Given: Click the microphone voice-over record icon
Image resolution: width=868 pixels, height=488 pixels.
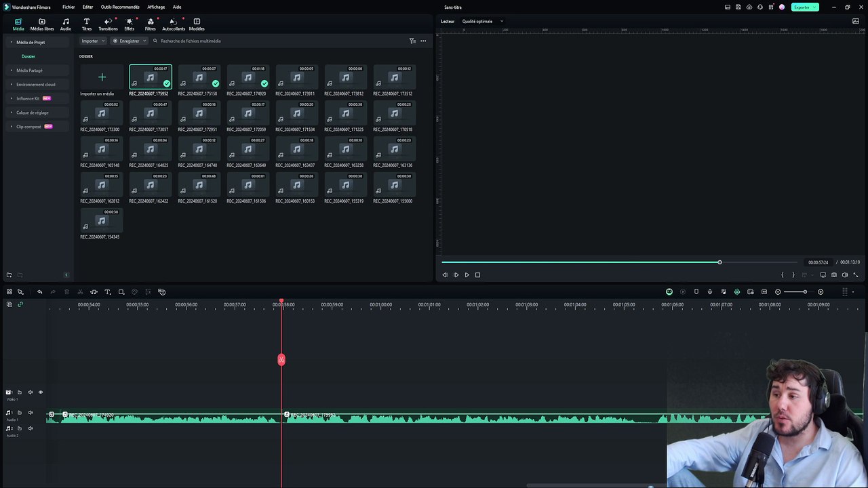Looking at the screenshot, I should coord(710,292).
